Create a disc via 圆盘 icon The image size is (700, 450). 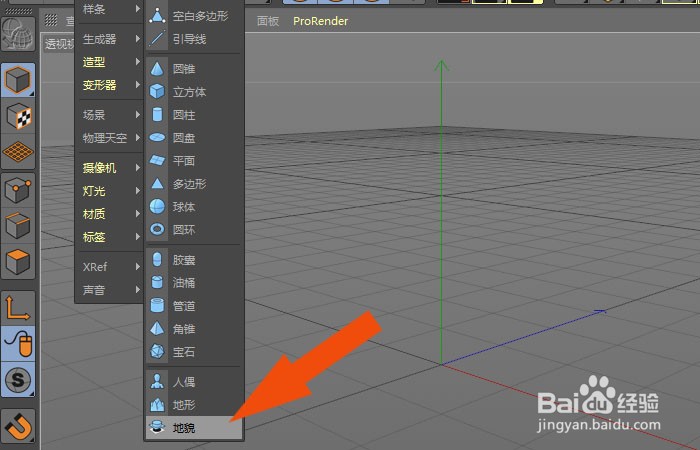157,138
